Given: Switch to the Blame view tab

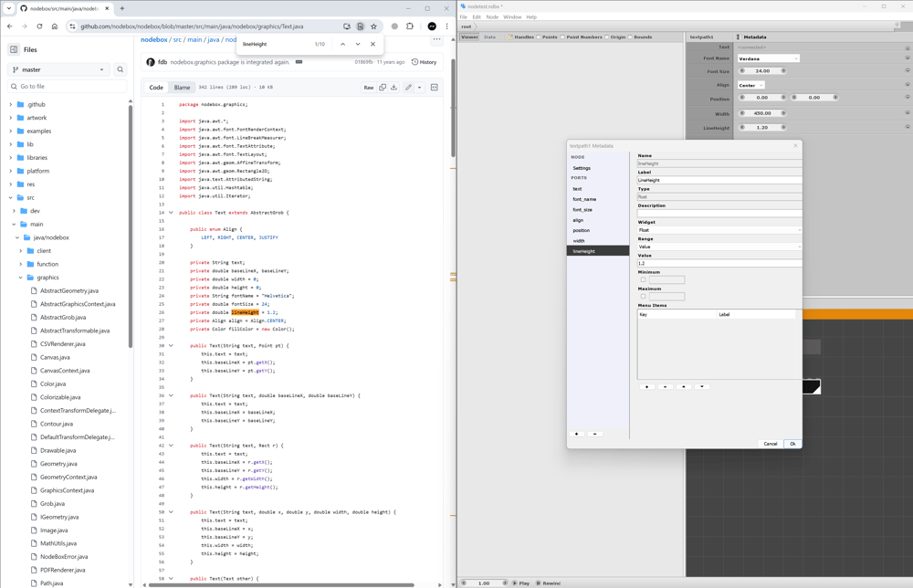Looking at the screenshot, I should coord(182,88).
